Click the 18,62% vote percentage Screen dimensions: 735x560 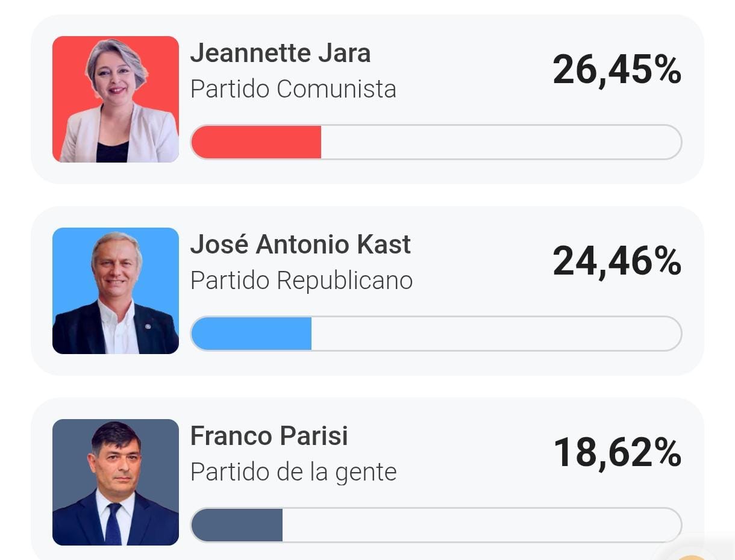click(x=617, y=453)
